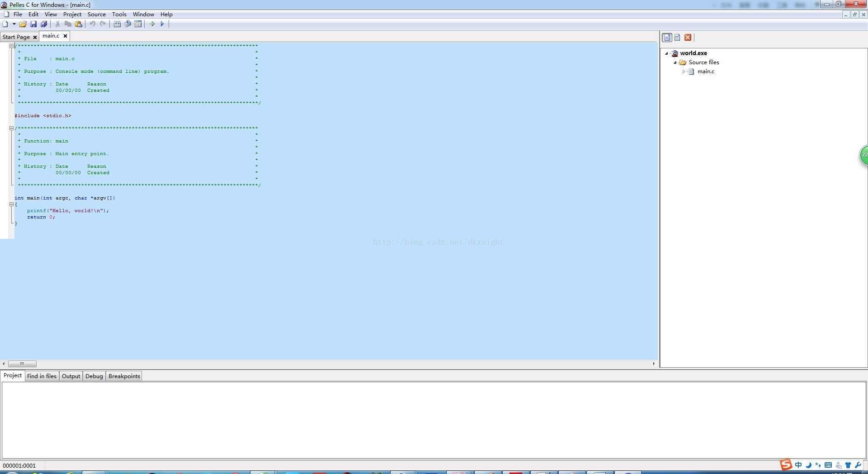
Task: Click the red X project panel icon
Action: tap(688, 38)
